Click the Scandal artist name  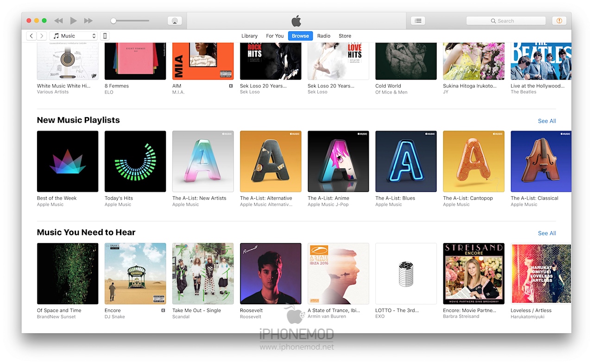pos(181,317)
